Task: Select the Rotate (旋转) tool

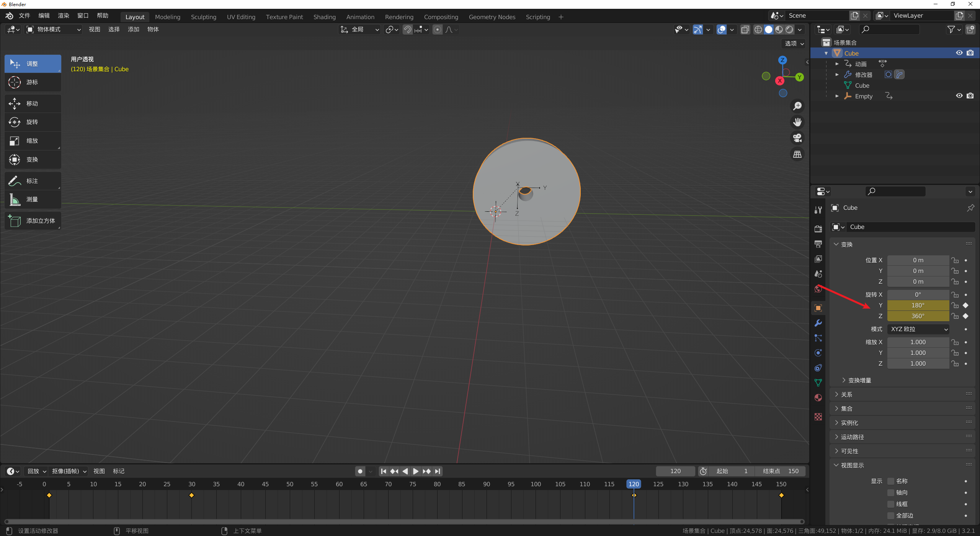Action: click(33, 122)
